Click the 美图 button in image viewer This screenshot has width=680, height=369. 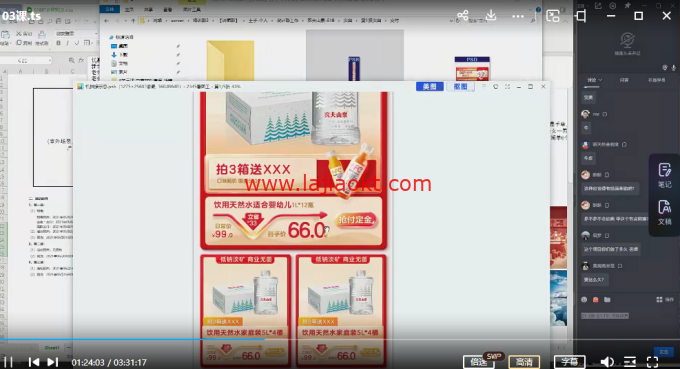(429, 86)
